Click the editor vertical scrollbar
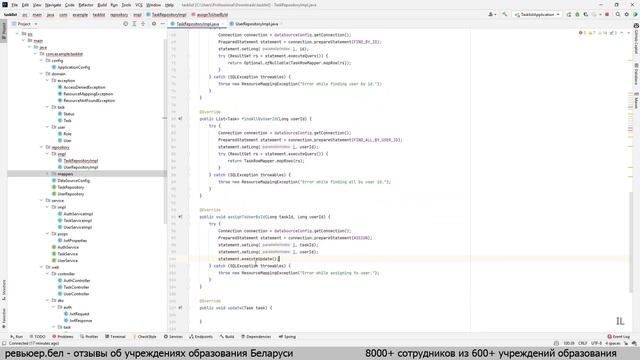Image resolution: width=640 pixels, height=360 pixels. (631, 241)
